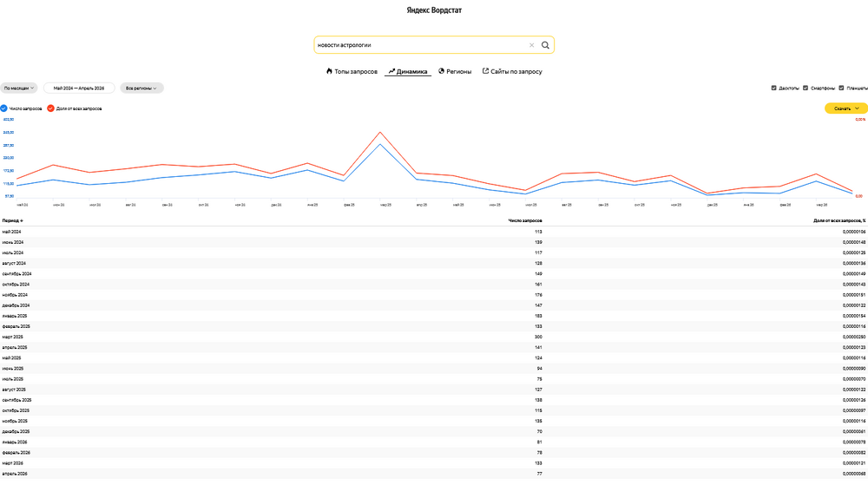Click the share percentage value for апрель 2026
This screenshot has width=868, height=485.
coord(854,474)
